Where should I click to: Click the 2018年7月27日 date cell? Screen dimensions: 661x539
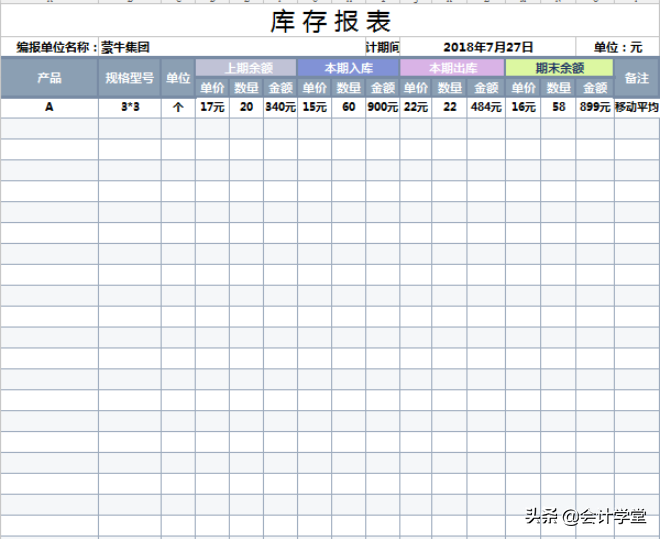click(488, 47)
